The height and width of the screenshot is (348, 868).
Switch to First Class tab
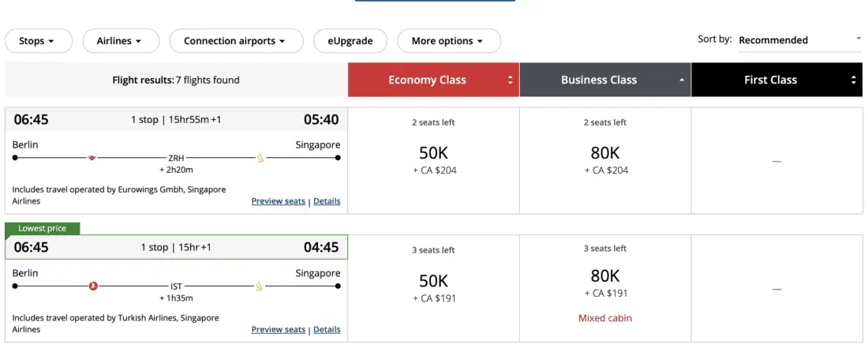click(x=770, y=80)
